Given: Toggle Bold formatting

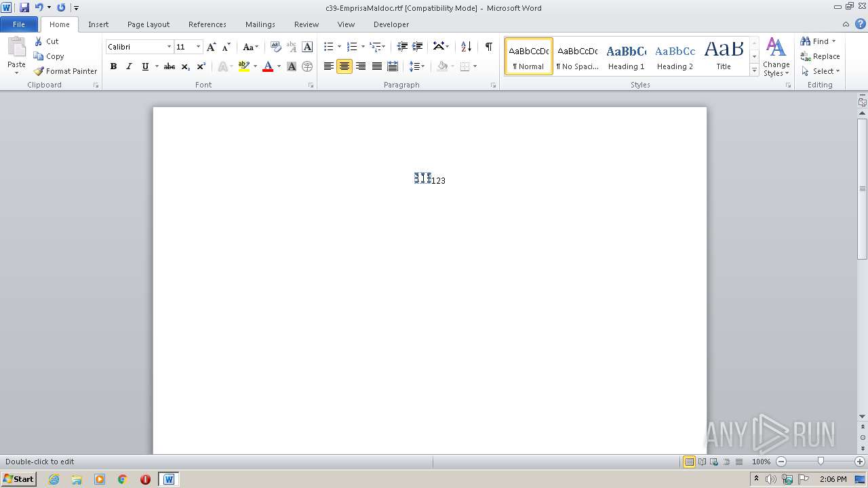Looking at the screenshot, I should tap(113, 66).
